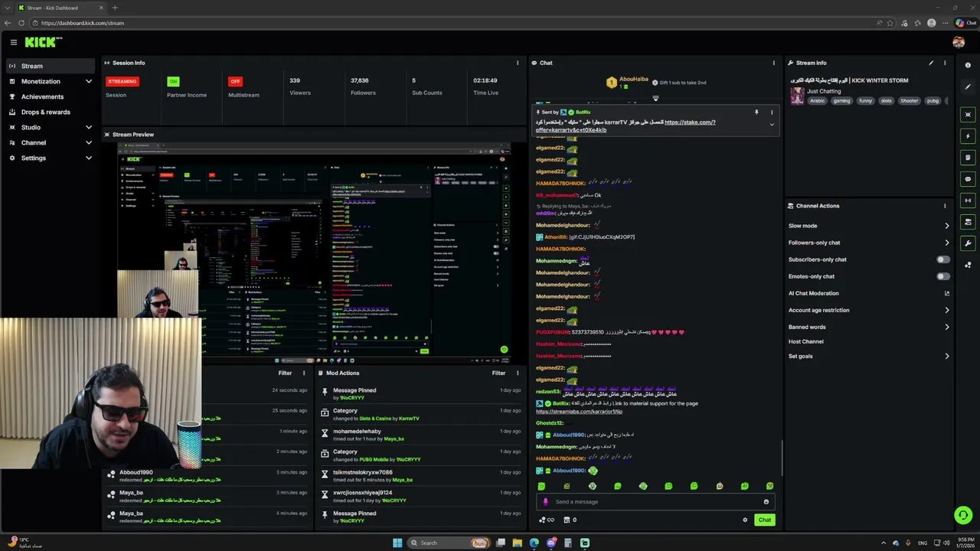The image size is (980, 551).
Task: Click the 02:18:49 Time Live value
Action: click(485, 80)
